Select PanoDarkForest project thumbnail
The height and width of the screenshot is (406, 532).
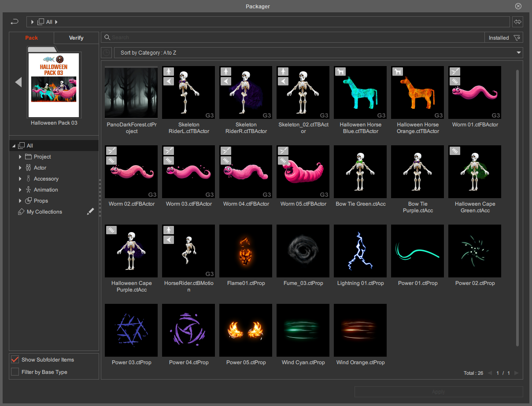coord(131,92)
